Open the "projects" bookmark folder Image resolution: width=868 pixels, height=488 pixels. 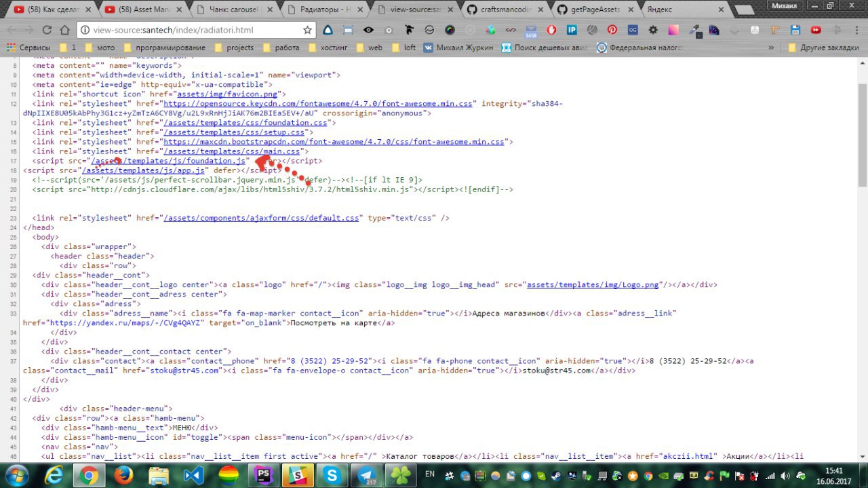pyautogui.click(x=234, y=48)
